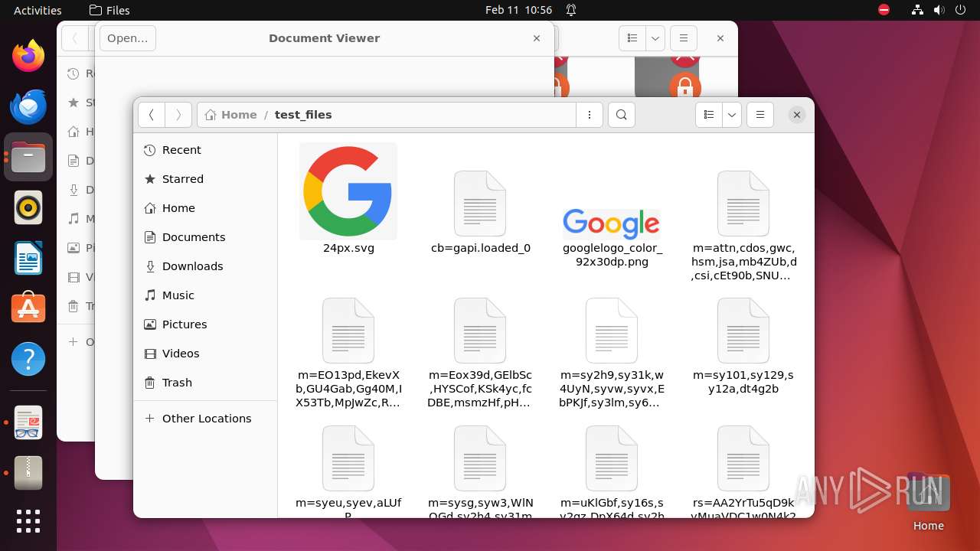
Task: Click the search magnifier icon
Action: click(x=622, y=115)
